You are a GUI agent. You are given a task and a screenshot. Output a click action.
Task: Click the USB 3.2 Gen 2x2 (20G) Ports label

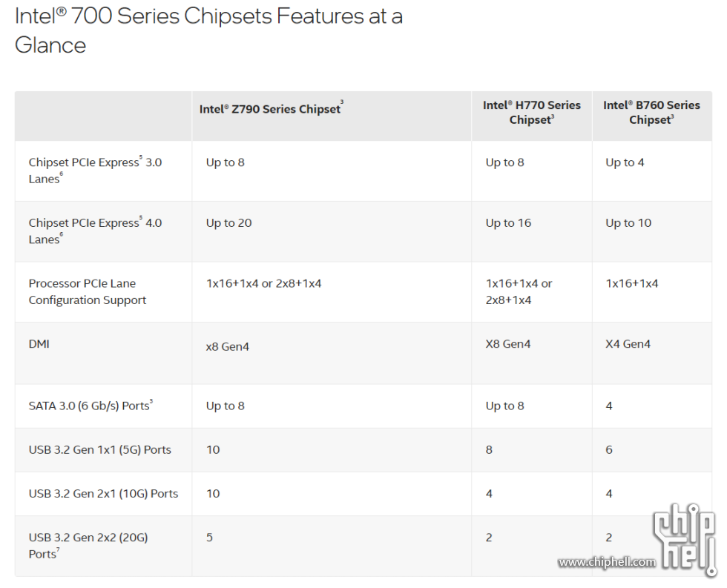tap(88, 546)
